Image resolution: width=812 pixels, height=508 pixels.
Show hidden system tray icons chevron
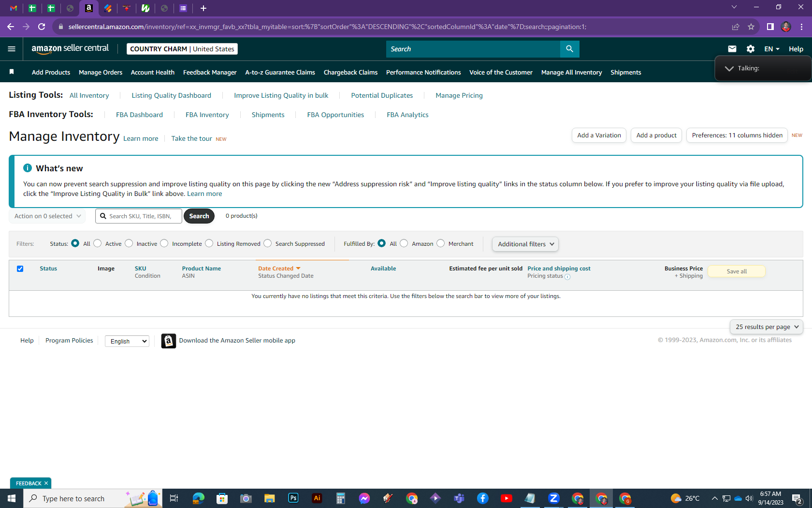[714, 498]
